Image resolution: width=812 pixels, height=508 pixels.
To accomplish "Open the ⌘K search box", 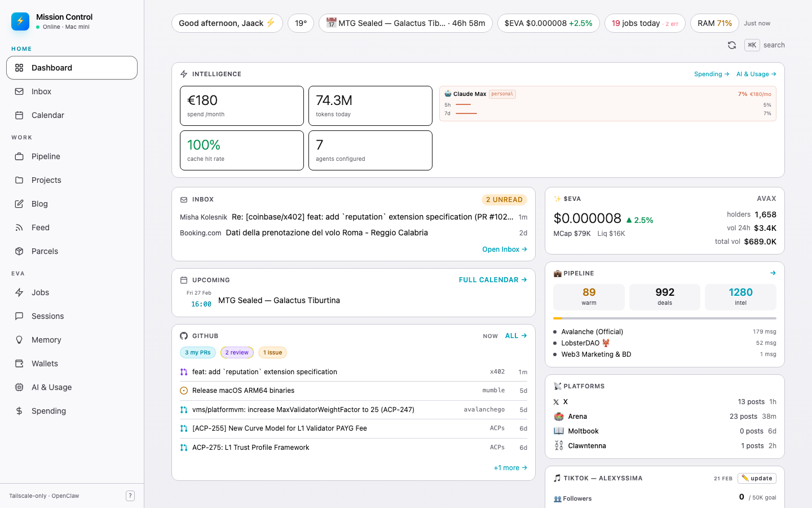I will (x=765, y=45).
